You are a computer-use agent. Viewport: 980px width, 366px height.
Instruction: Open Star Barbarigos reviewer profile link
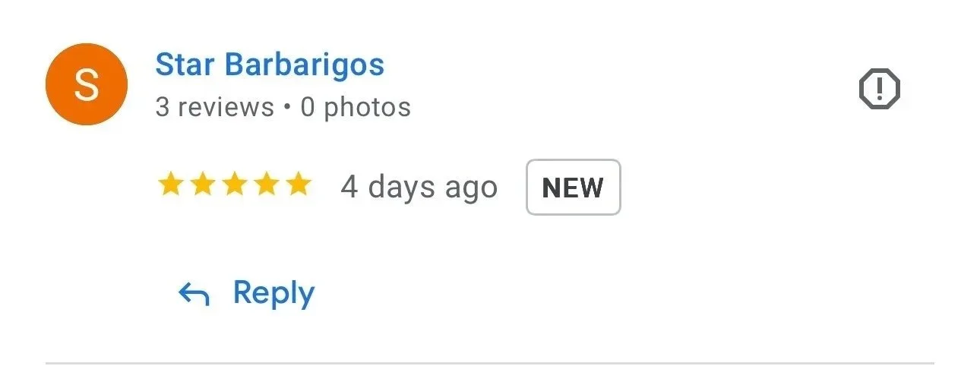pos(270,65)
